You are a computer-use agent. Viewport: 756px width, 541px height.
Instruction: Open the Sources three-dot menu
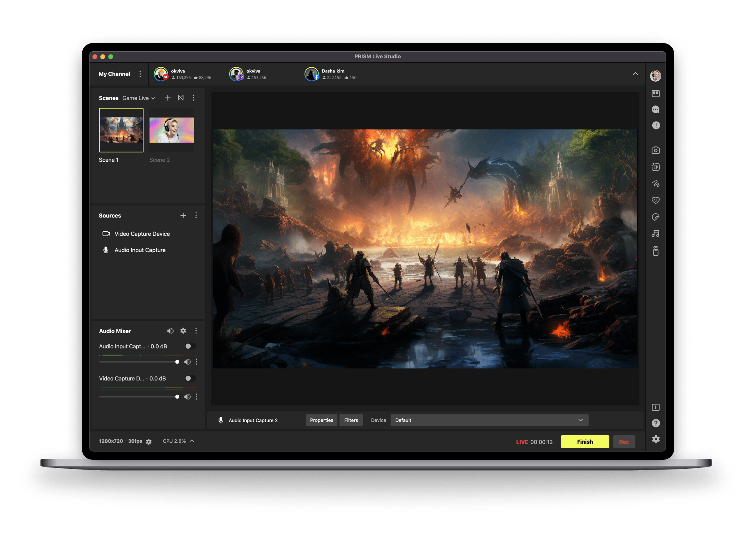pos(196,215)
